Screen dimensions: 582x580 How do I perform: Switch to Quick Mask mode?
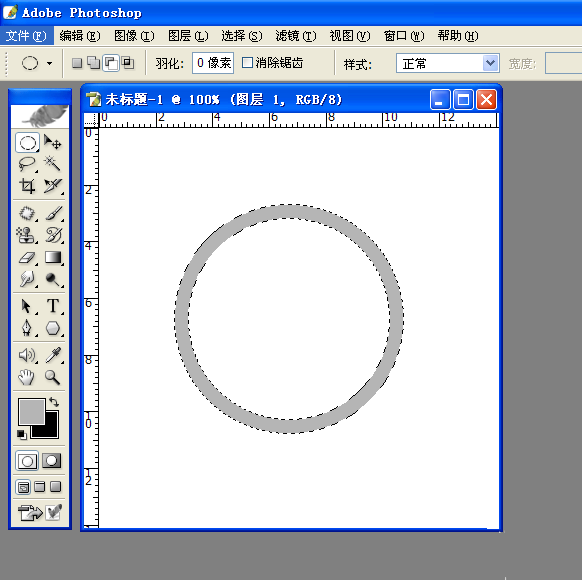pos(51,461)
